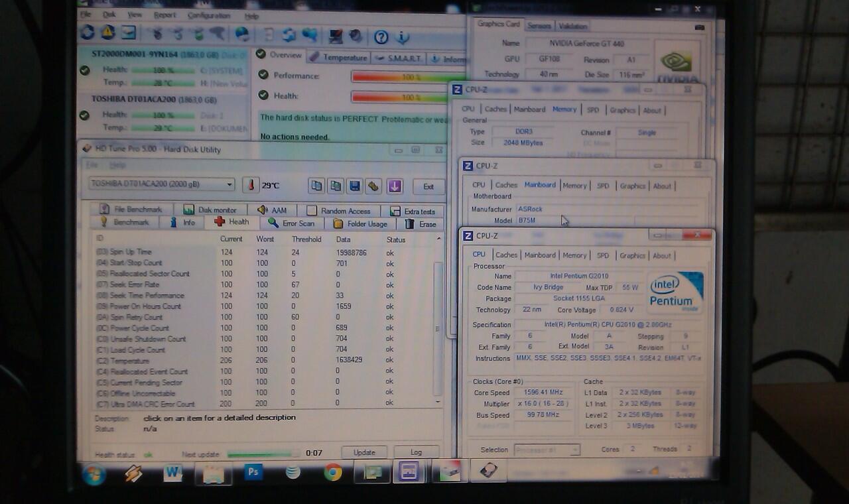Click the blue circular arrows toolbar icon
849x504 pixels.
click(x=289, y=34)
